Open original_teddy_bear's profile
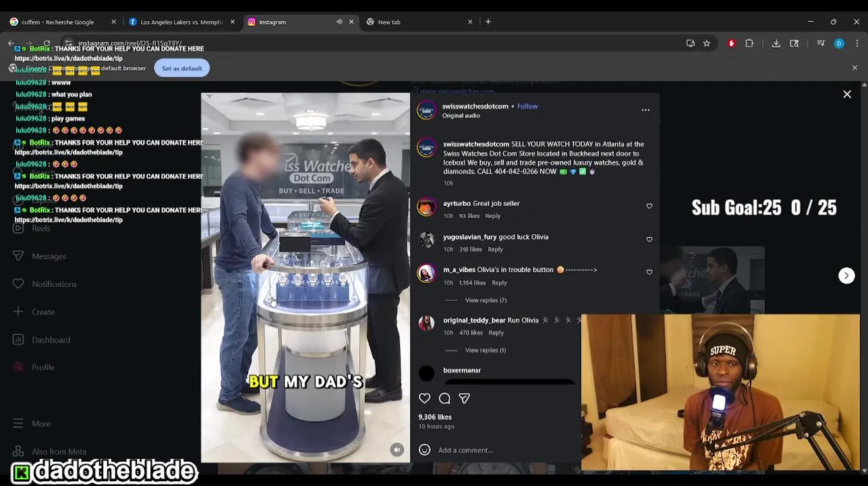 (x=474, y=320)
